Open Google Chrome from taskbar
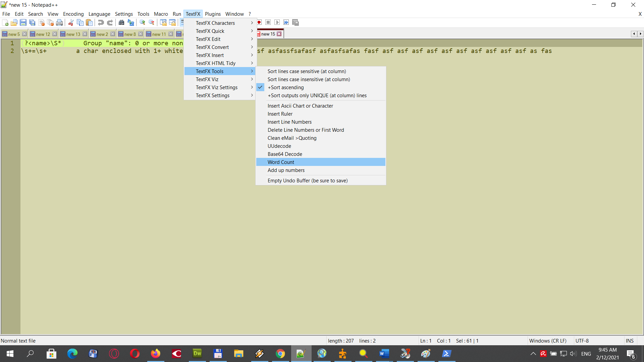The width and height of the screenshot is (644, 362). 280,354
